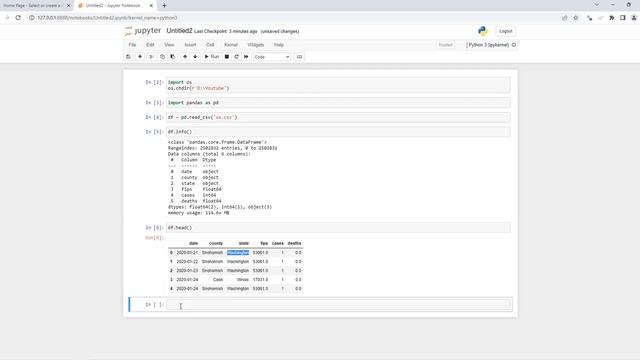
Task: Move the selected cell up
Action: tap(185, 57)
